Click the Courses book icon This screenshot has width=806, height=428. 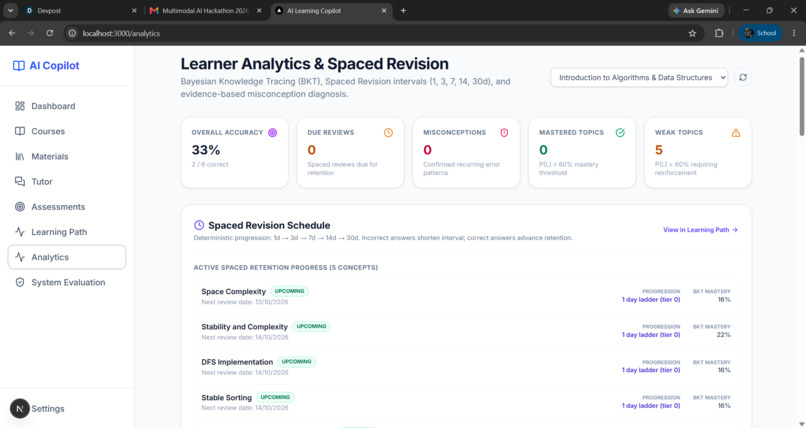point(20,131)
